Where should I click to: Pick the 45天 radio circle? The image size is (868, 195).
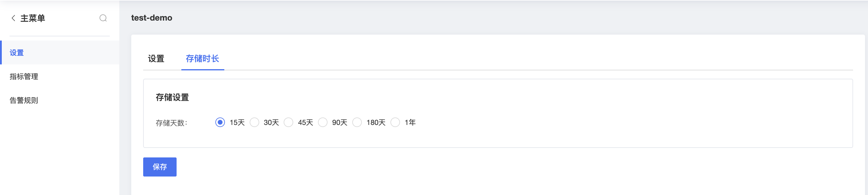[288, 122]
